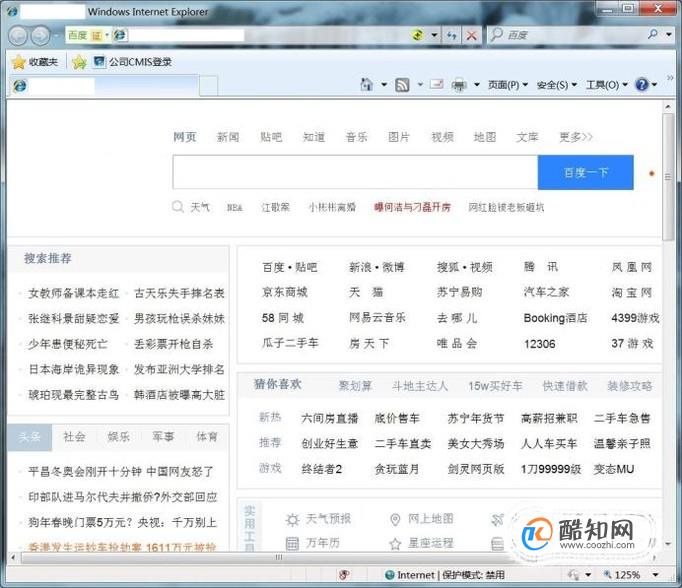Image resolution: width=682 pixels, height=588 pixels.
Task: Select the 贴吧 search tab
Action: [271, 137]
